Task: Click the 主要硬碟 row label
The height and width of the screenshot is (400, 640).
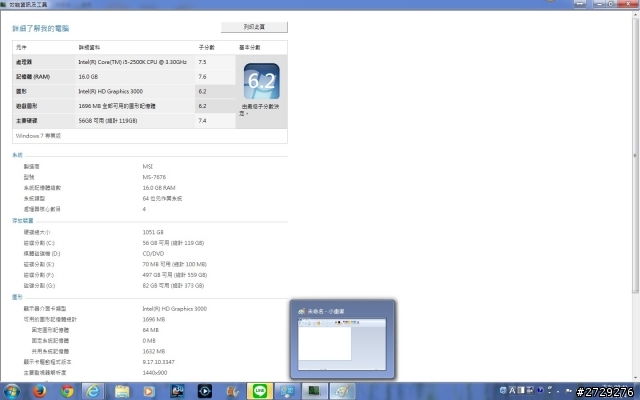Action: [x=27, y=121]
